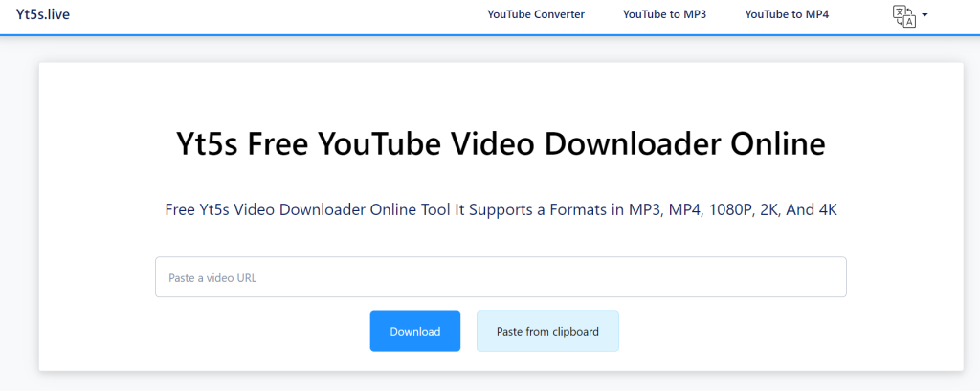The height and width of the screenshot is (391, 980).
Task: Click the 'Yt5s Free YouTube Video Downloader Online' heading
Action: (x=501, y=144)
